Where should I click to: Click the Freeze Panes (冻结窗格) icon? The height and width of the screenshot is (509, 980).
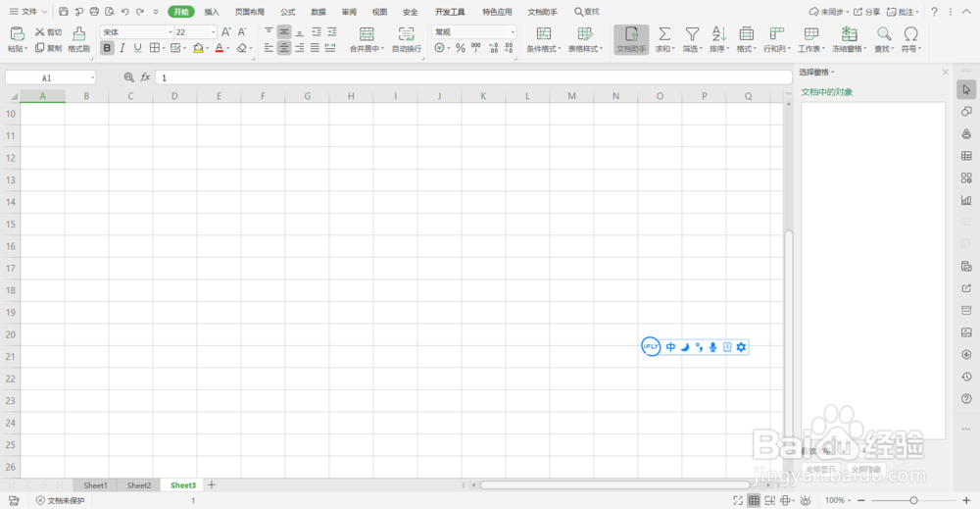coord(849,33)
